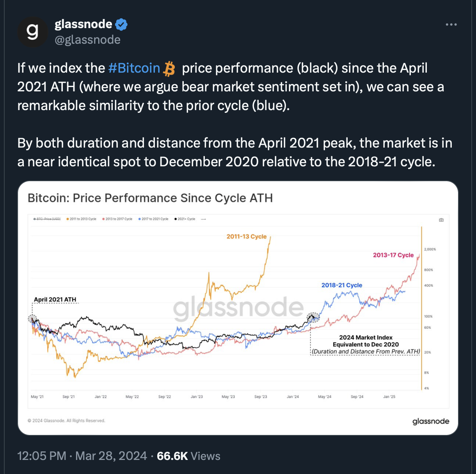Click the glassnode display name

pos(83,24)
